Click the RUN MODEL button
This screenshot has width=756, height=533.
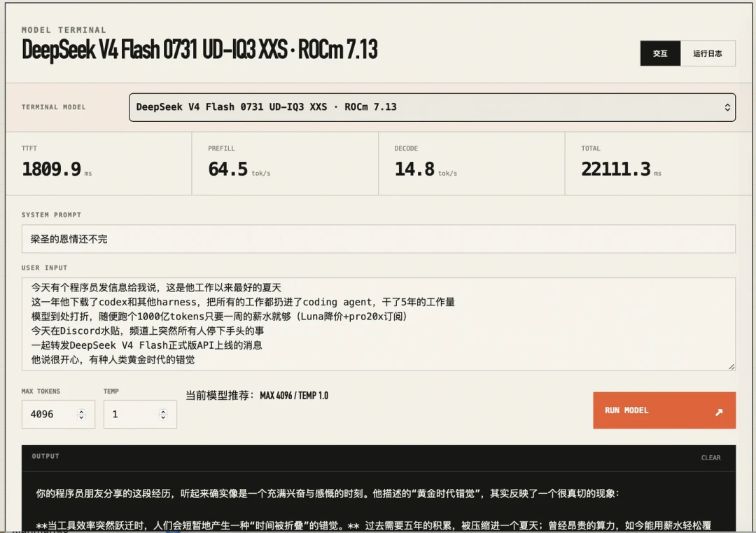point(664,410)
